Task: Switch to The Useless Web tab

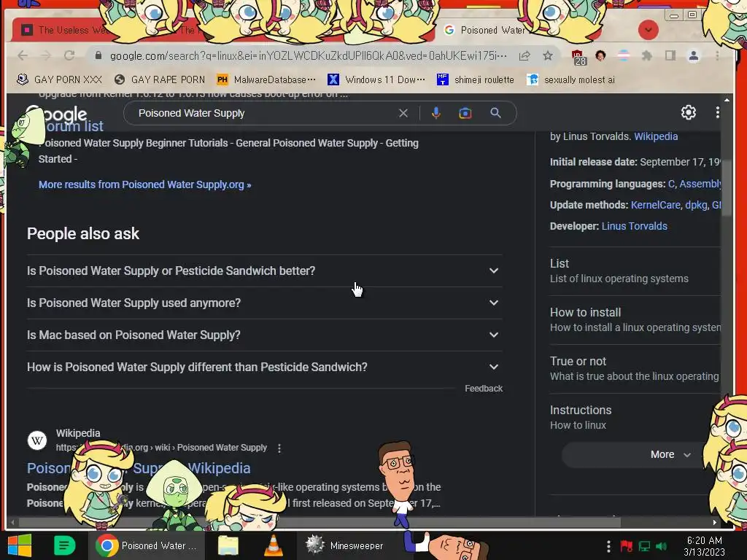Action: pos(66,30)
